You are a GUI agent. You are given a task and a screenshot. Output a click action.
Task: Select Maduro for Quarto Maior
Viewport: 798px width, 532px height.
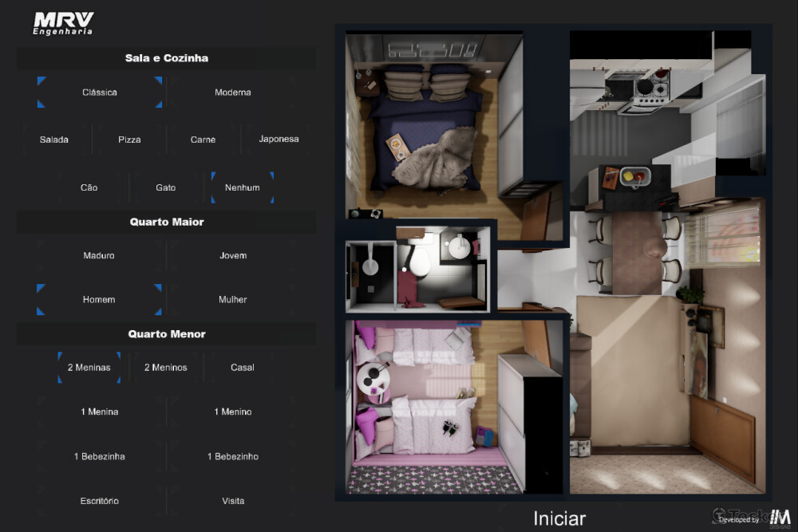pos(99,256)
